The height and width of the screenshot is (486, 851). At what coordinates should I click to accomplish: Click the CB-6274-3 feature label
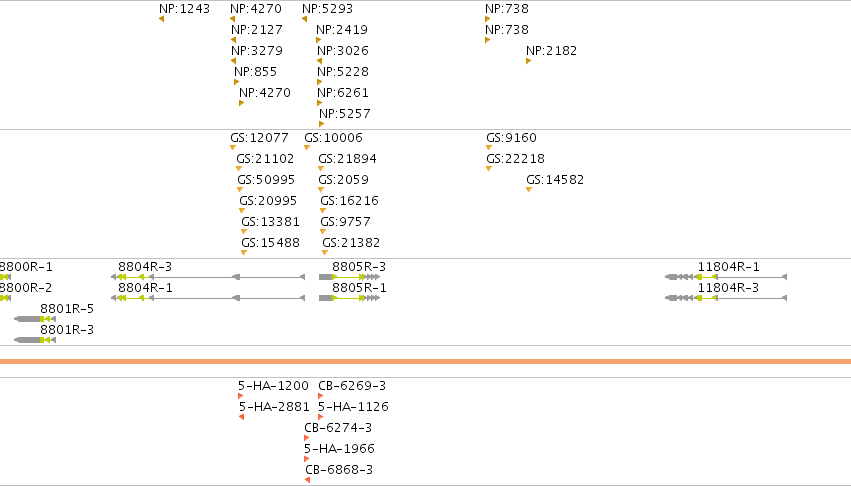338,428
